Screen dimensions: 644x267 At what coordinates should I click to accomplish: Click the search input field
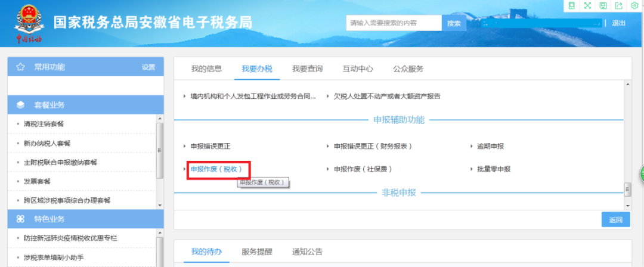394,23
